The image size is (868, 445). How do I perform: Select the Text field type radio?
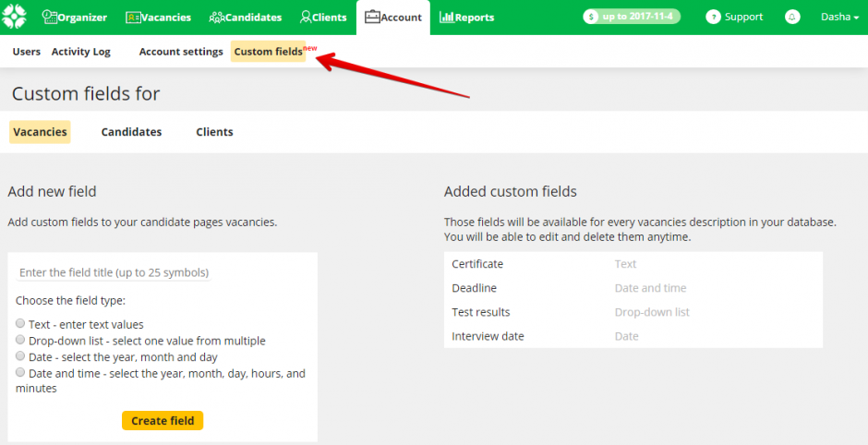pos(20,324)
